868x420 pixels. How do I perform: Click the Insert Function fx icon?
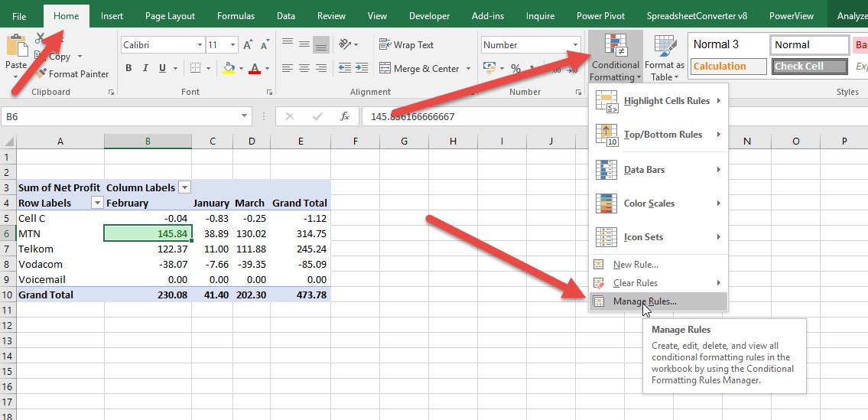pos(345,116)
